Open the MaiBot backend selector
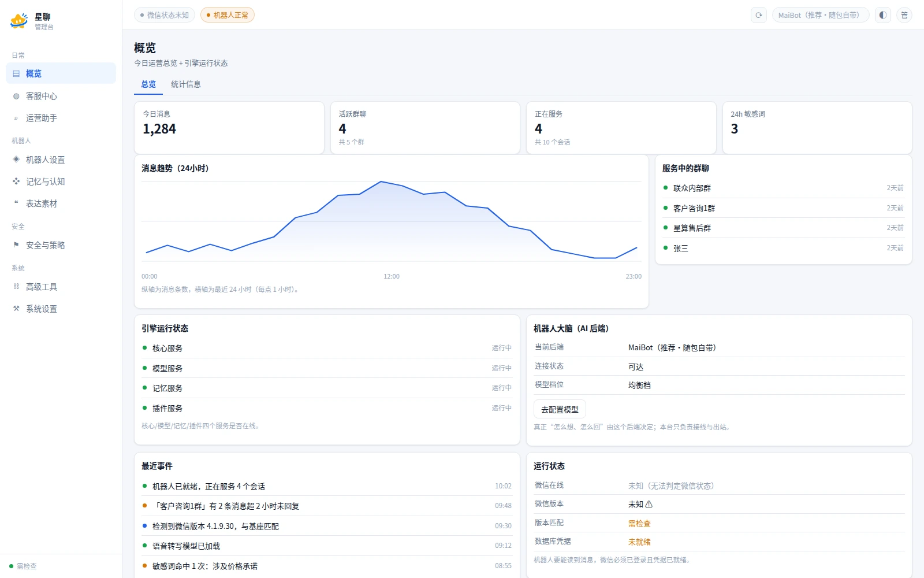The height and width of the screenshot is (578, 924). [821, 15]
